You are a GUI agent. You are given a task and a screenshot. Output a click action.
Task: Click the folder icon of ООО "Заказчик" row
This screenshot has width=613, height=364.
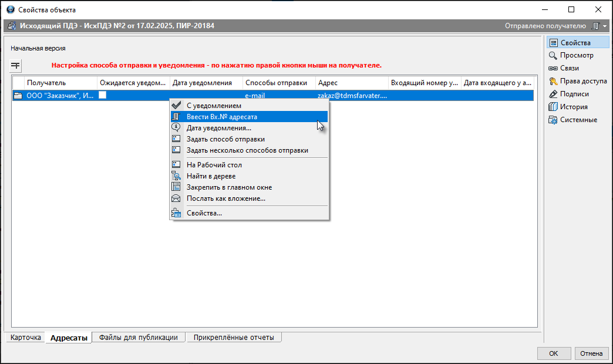[18, 95]
